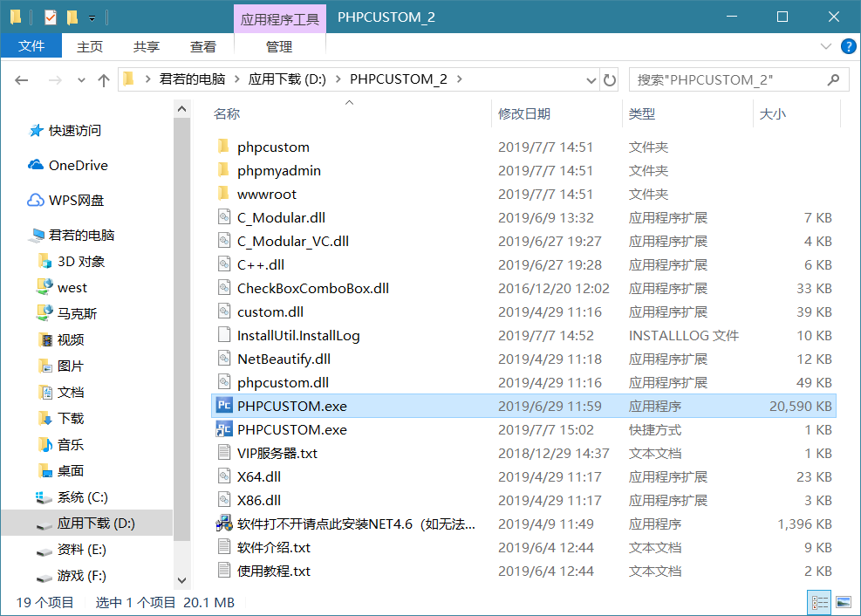This screenshot has height=616, width=861.
Task: Select the InstallUtil.InstallLog file icon
Action: 224,335
